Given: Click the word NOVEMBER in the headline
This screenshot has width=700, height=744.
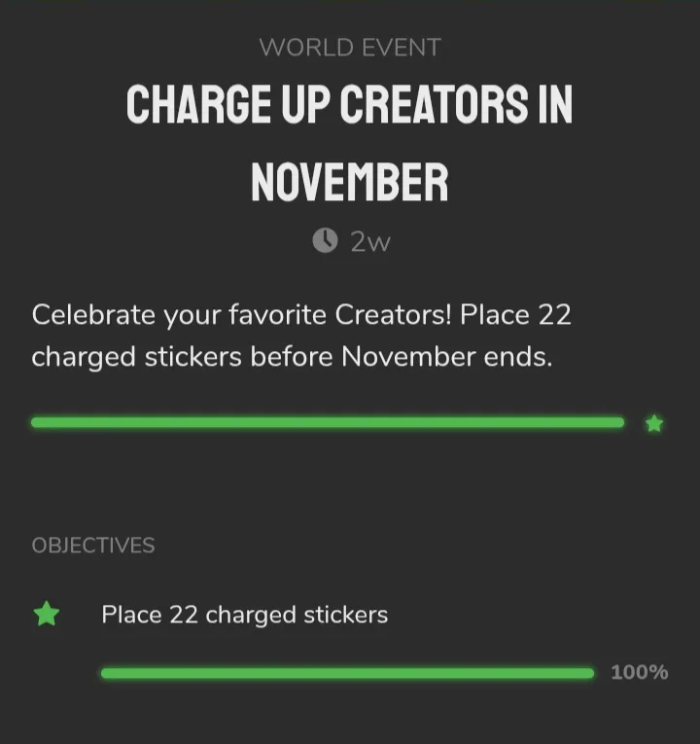Looking at the screenshot, I should [x=350, y=182].
